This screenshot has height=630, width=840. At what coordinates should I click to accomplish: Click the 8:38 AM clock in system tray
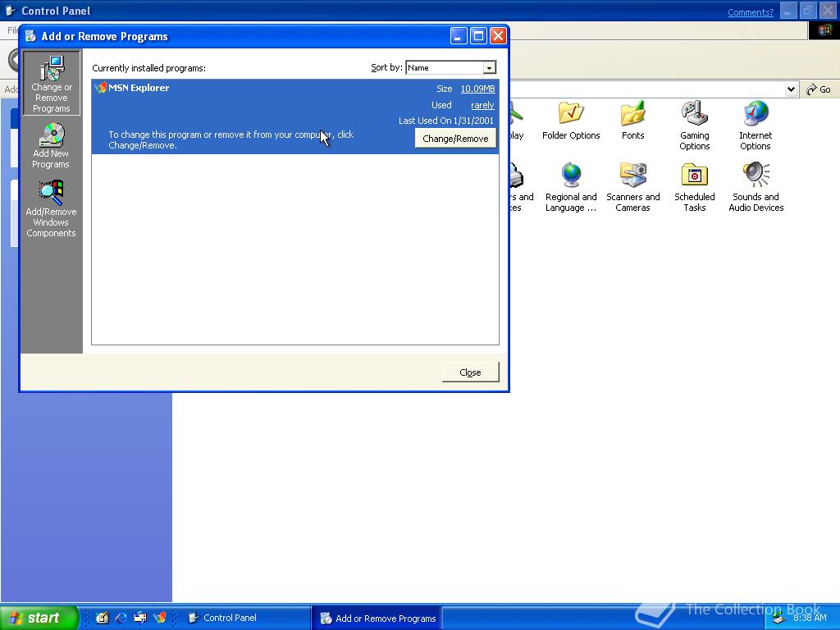pos(810,618)
